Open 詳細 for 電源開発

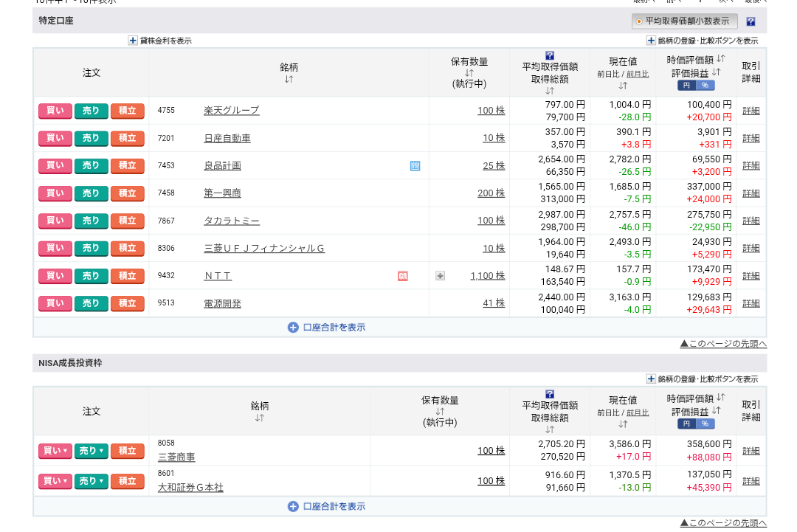point(751,303)
